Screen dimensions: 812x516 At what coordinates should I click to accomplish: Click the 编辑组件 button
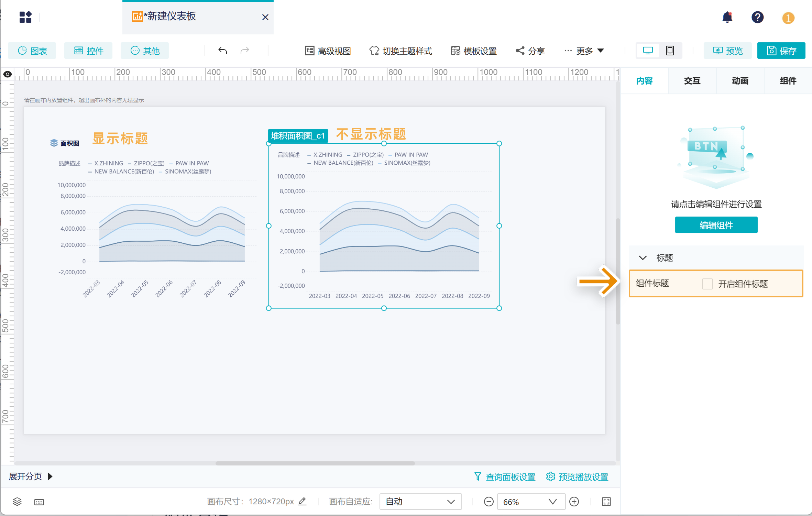click(x=716, y=225)
